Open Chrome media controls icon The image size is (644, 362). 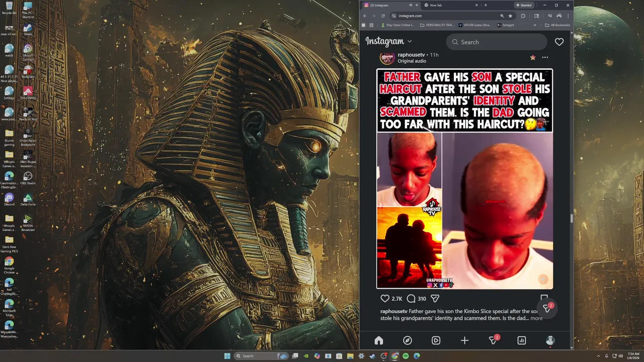550,16
